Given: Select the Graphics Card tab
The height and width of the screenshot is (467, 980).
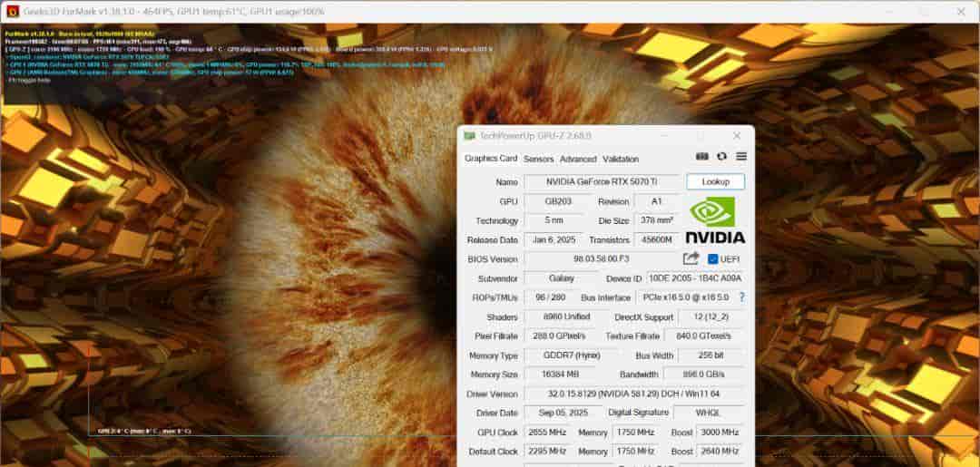Looking at the screenshot, I should [491, 159].
